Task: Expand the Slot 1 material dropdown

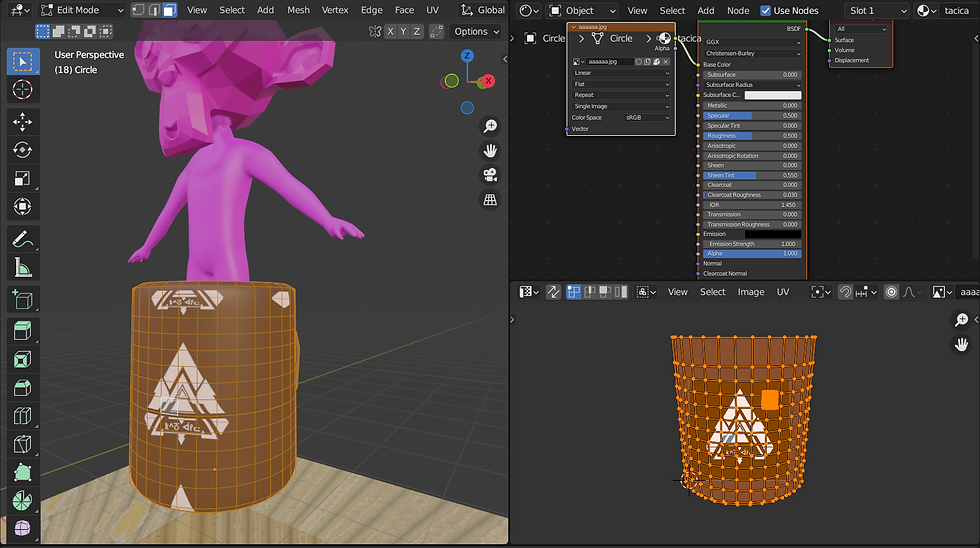Action: point(877,11)
